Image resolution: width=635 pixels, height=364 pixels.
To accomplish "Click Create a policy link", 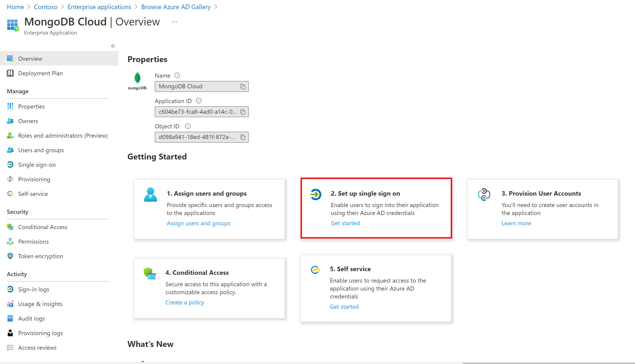I will pyautogui.click(x=185, y=302).
